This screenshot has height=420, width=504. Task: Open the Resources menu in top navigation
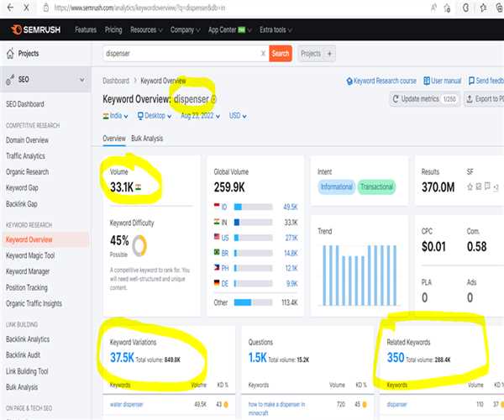tap(146, 30)
